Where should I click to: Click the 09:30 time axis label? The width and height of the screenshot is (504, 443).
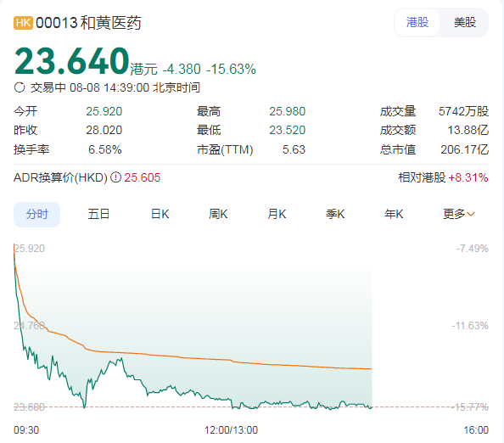26,430
